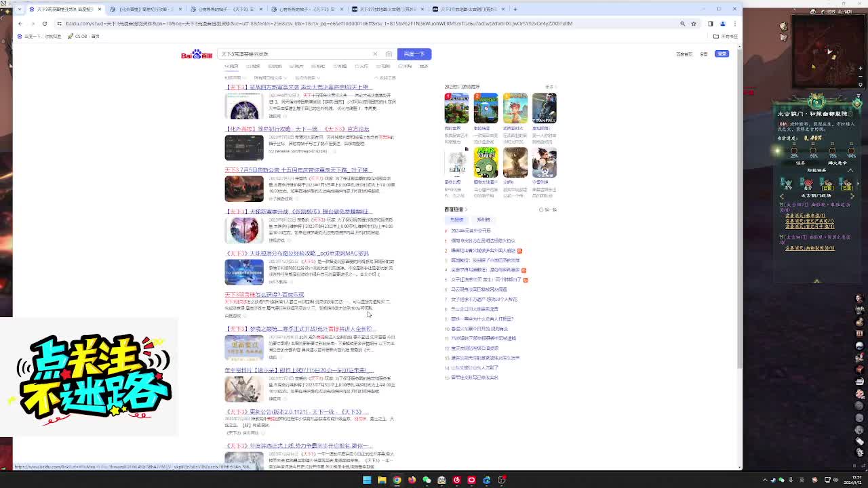Open the 时间不限 time filter dropdown
Image resolution: width=868 pixels, height=488 pixels.
pyautogui.click(x=234, y=78)
